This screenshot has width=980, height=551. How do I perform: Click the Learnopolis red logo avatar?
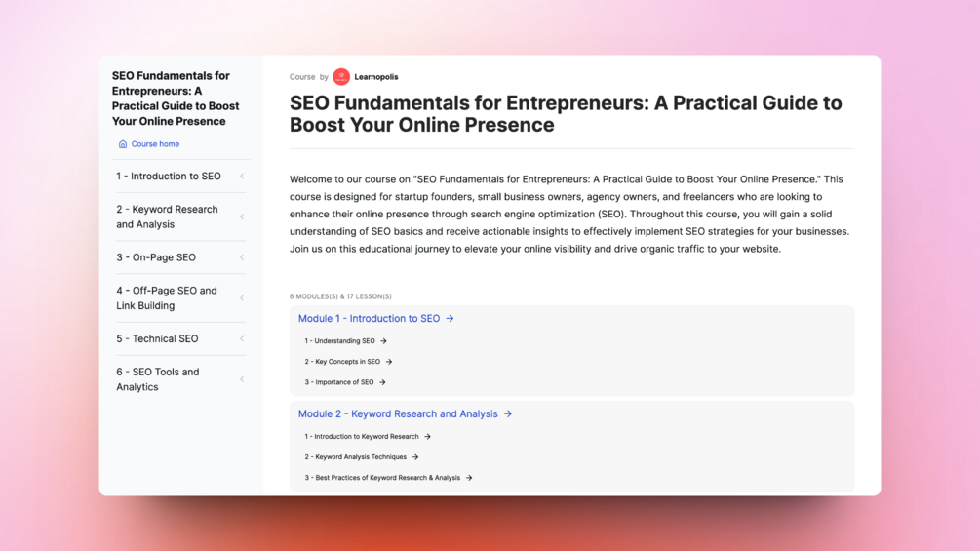(x=341, y=77)
